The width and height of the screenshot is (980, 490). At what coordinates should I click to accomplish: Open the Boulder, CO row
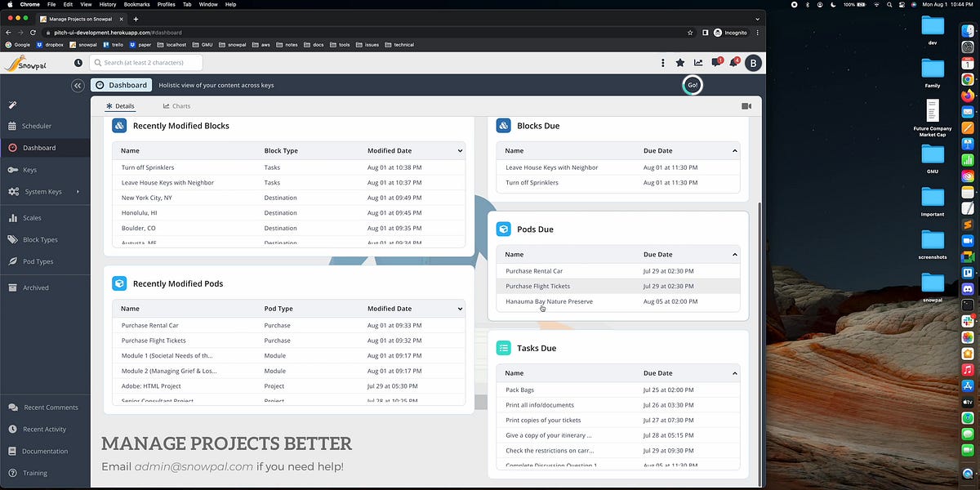[x=288, y=229]
